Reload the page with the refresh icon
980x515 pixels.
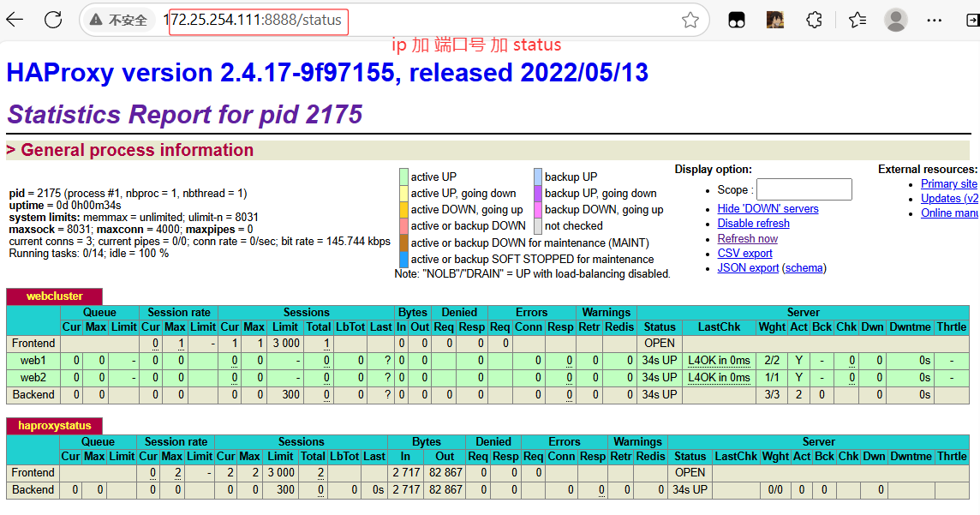click(x=53, y=20)
